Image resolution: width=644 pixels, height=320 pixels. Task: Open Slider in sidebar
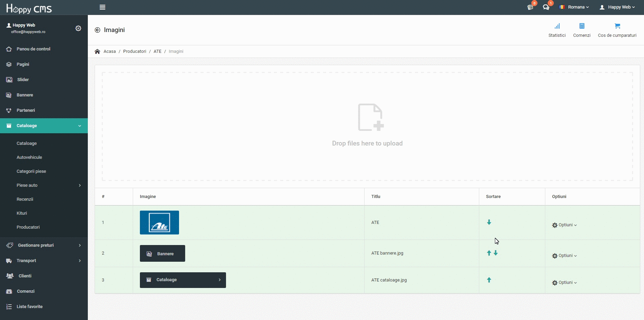point(44,80)
